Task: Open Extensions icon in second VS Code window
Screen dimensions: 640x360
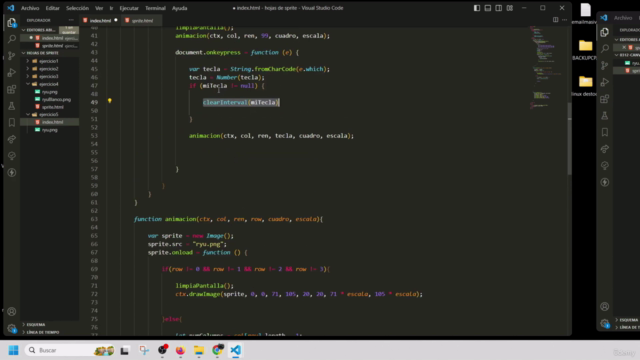Action: pyautogui.click(x=604, y=99)
